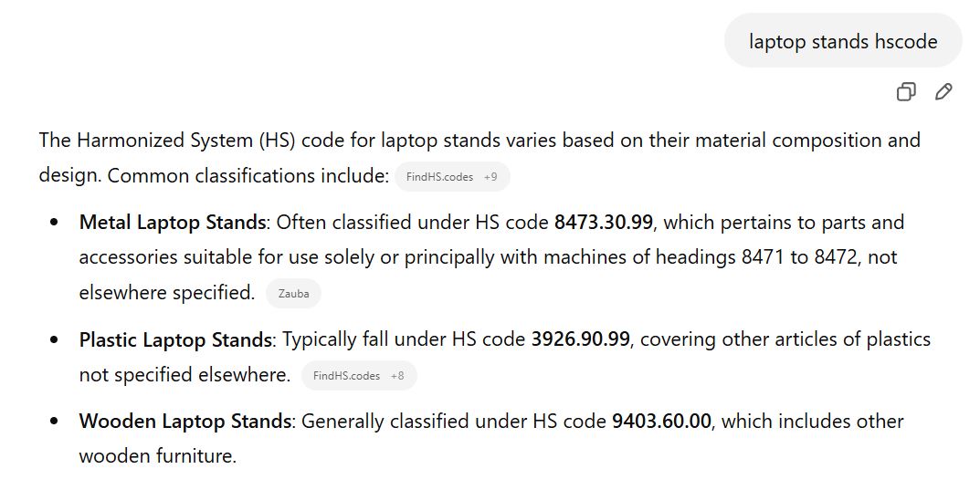Image resolution: width=980 pixels, height=490 pixels.
Task: Open the FindHS.codes +9 source chip
Action: pos(452,177)
